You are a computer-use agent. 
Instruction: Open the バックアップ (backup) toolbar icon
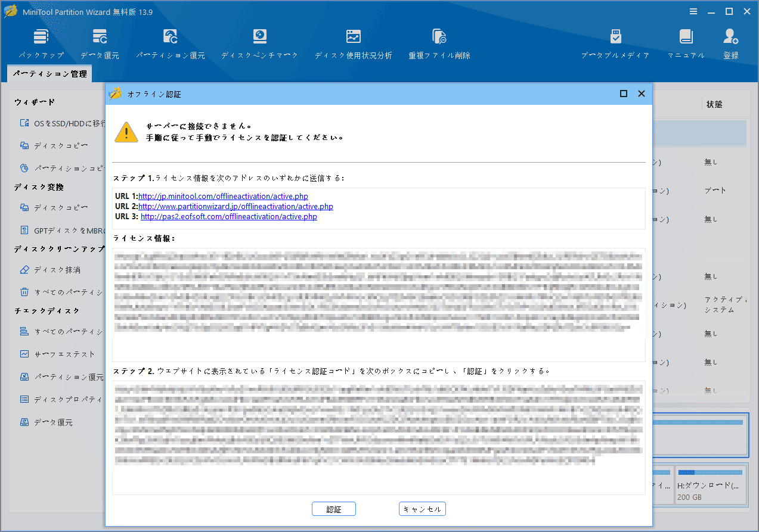point(41,37)
